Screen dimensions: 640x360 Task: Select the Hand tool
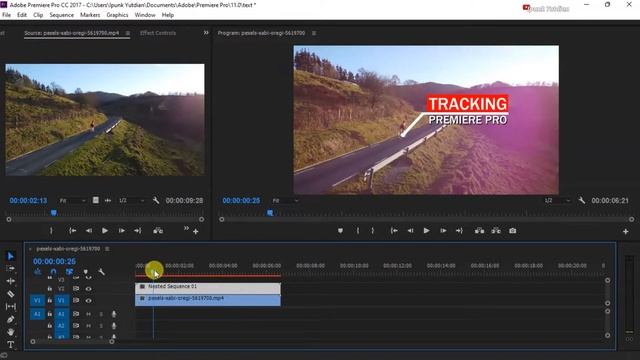tap(11, 332)
